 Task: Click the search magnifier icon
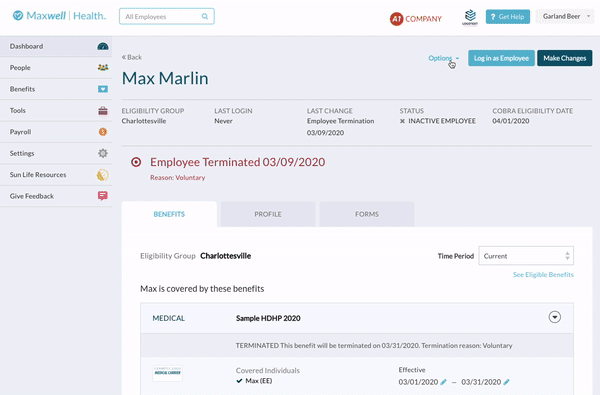pyautogui.click(x=205, y=16)
